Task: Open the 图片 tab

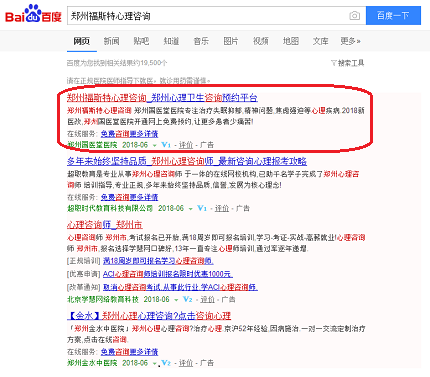Action: coord(231,41)
